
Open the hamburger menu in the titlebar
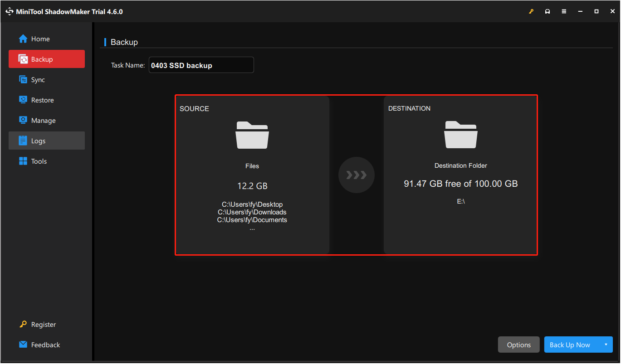(x=564, y=11)
